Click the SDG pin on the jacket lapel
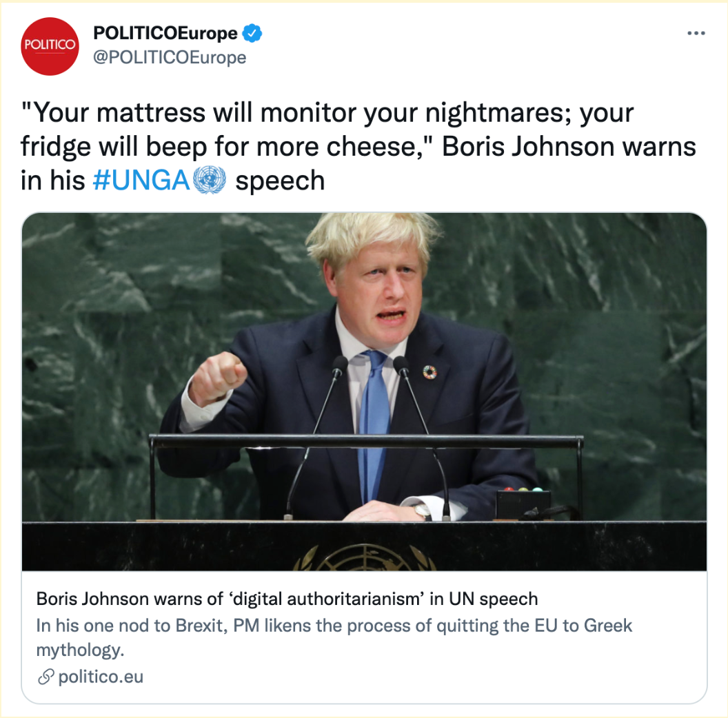The height and width of the screenshot is (718, 728). (430, 372)
